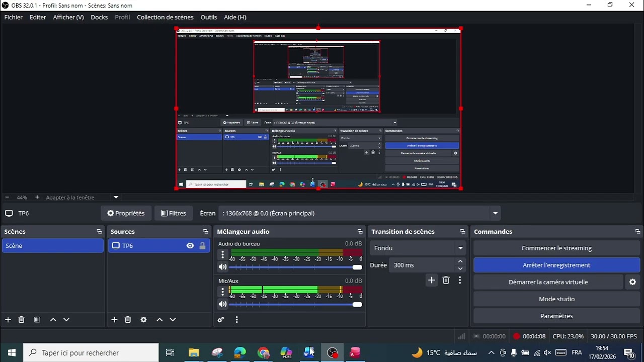
Task: Open virtual camera settings gear
Action: 633,282
